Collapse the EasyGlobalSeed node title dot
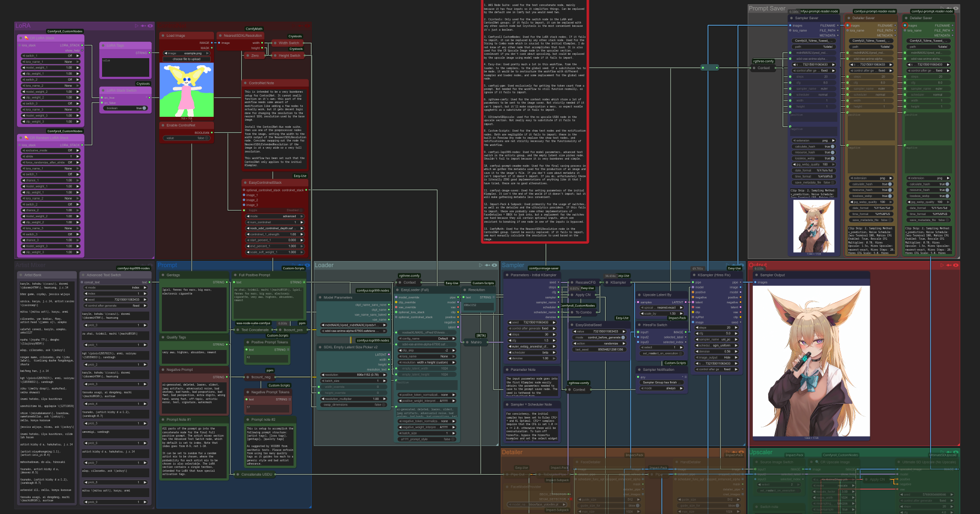This screenshot has height=514, width=980. 572,325
